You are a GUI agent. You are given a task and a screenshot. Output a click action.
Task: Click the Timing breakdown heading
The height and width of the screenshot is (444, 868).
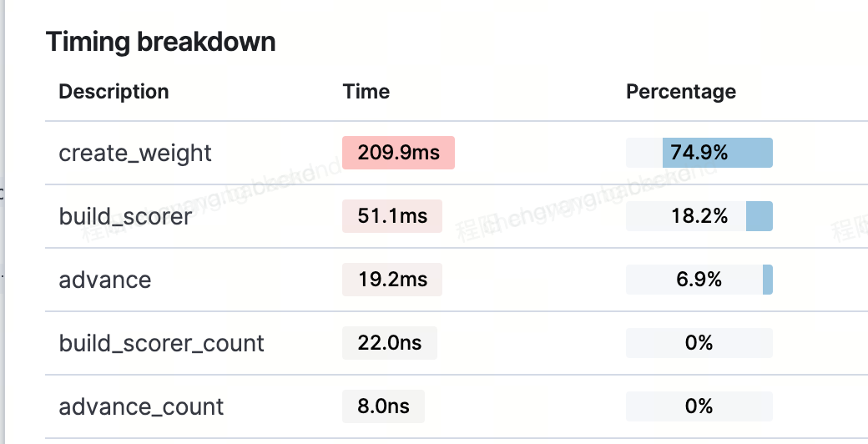pos(160,42)
